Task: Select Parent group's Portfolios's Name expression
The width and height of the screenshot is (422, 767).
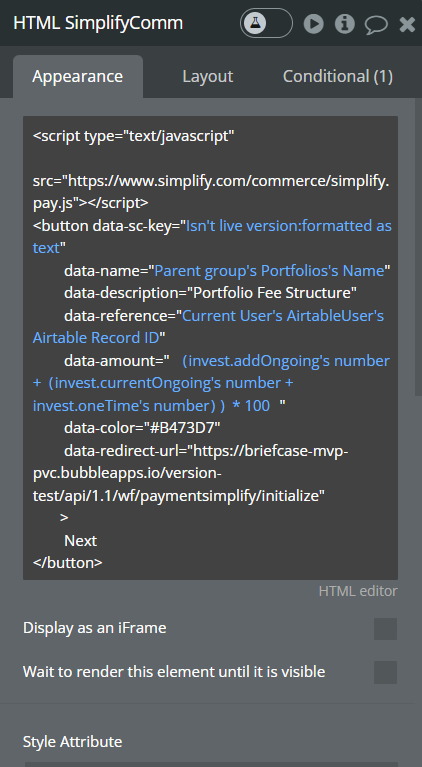Action: pos(269,271)
